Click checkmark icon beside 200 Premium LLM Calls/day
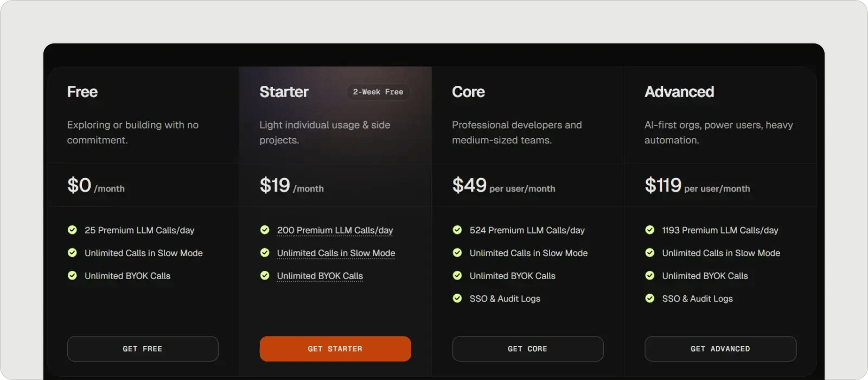Viewport: 868px width, 380px height. (265, 230)
